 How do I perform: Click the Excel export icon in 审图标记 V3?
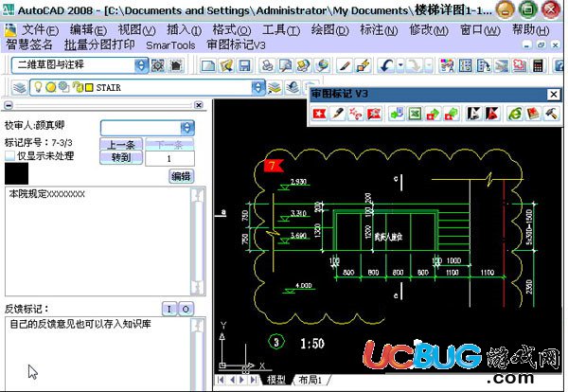415,114
